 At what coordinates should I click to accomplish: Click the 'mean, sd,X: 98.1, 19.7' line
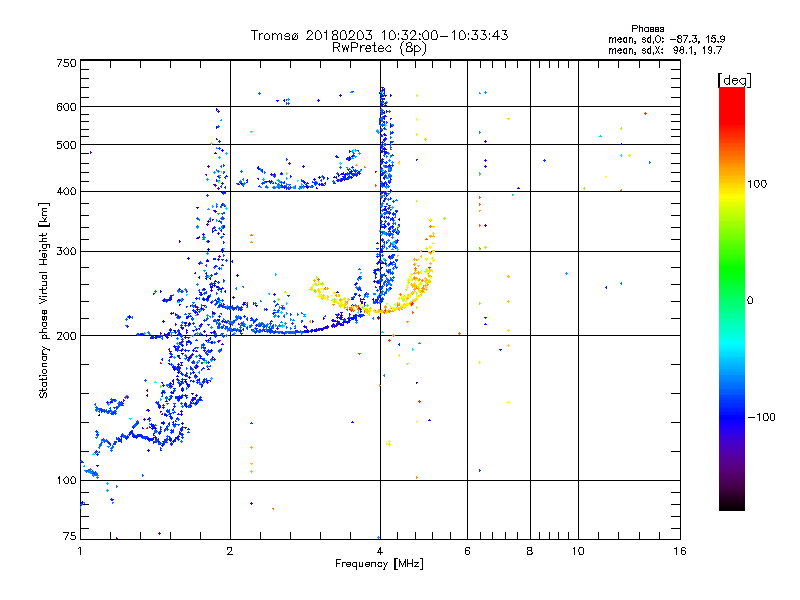(x=665, y=50)
